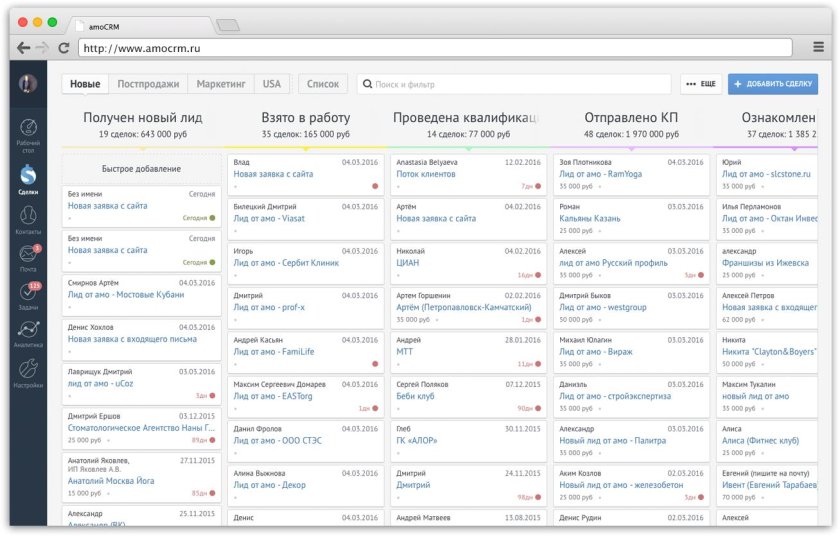840x536 pixels.
Task: Open deal Новый лид от амо - железобетон
Action: [621, 485]
